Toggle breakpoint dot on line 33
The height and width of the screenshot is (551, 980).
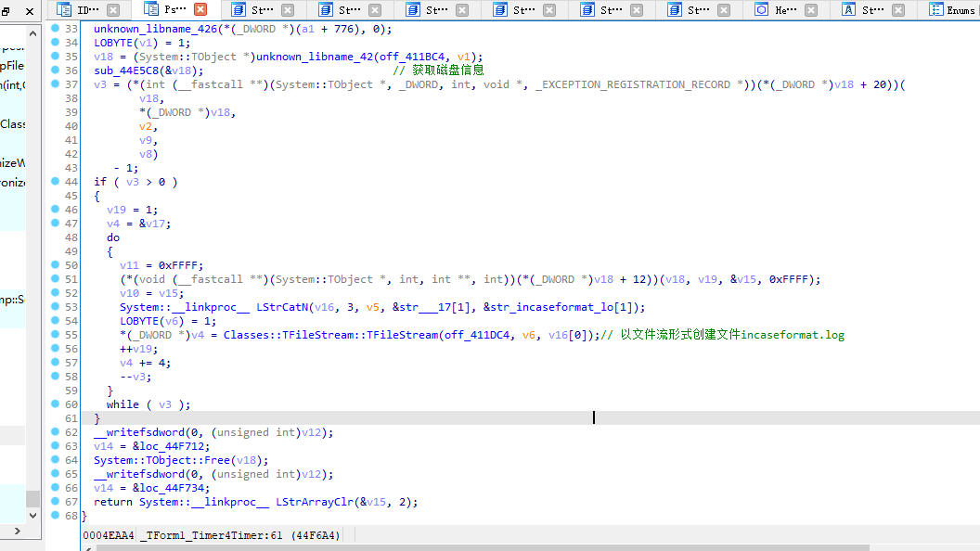56,29
